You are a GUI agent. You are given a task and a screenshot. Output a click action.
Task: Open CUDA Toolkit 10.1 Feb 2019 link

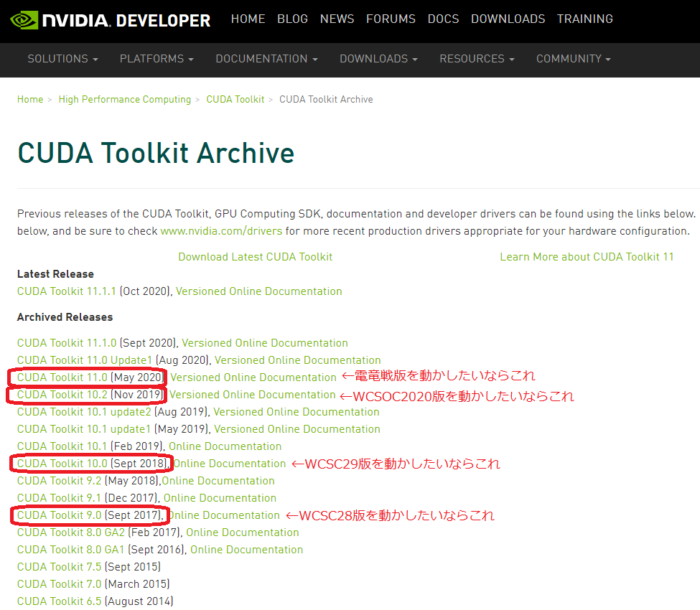62,446
